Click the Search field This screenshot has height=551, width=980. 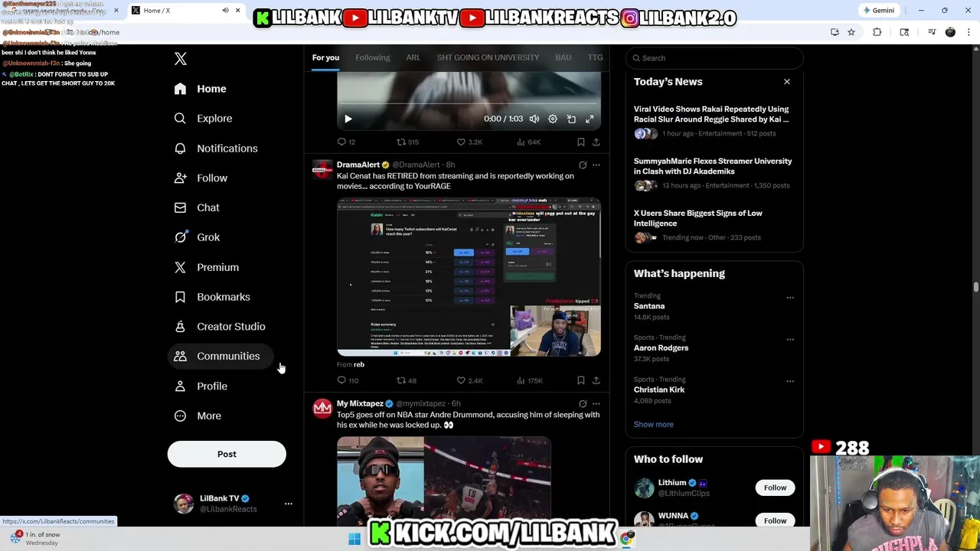point(714,58)
